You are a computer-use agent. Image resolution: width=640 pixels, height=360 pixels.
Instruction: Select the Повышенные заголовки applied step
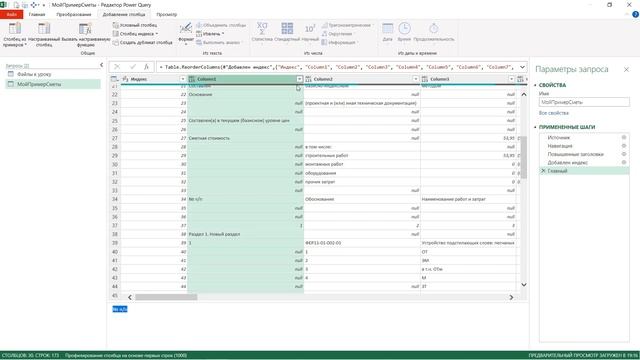(576, 154)
